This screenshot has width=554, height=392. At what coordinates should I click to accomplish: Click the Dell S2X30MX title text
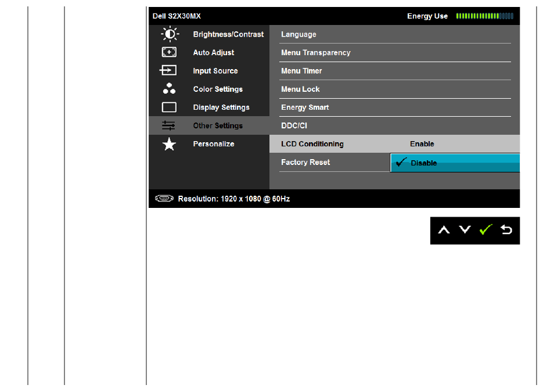tap(177, 16)
